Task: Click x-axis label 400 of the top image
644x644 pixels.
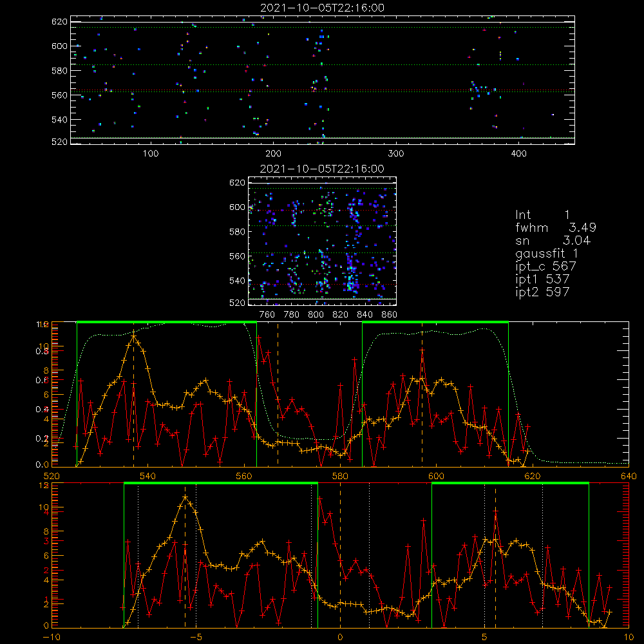Action: [x=518, y=154]
